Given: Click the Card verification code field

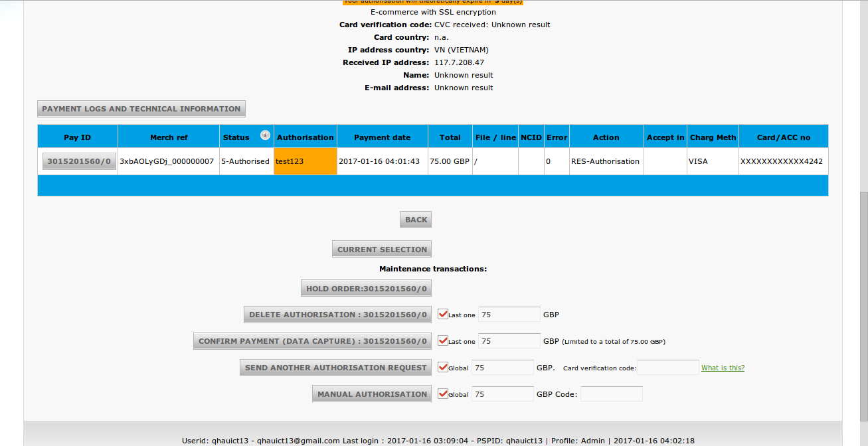Looking at the screenshot, I should [667, 368].
